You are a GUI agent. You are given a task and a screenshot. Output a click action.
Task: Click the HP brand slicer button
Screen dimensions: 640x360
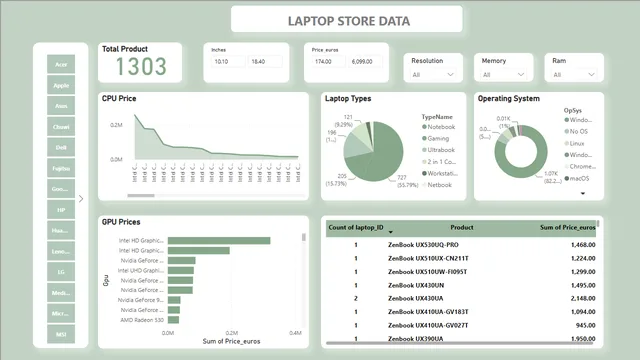pos(61,210)
